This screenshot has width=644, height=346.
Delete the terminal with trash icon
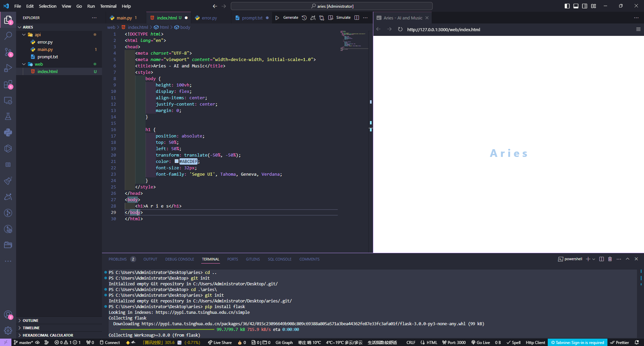tap(610, 259)
